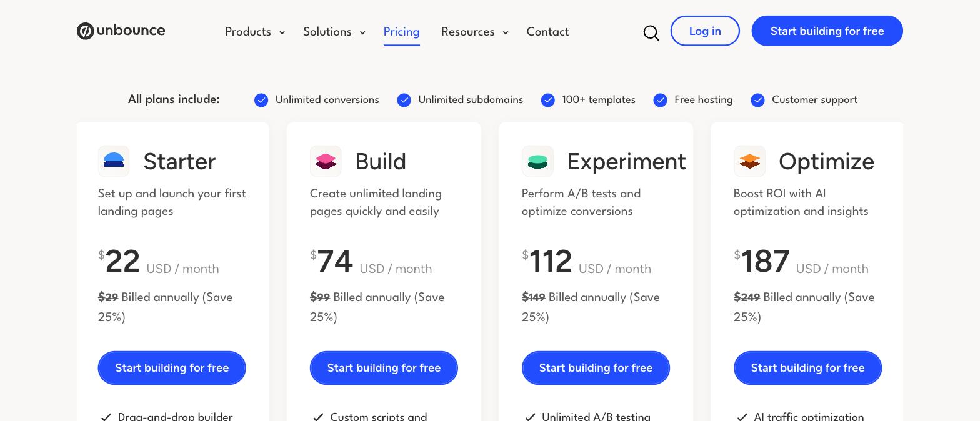The image size is (980, 421).
Task: Click the Build plan icon
Action: (x=326, y=161)
